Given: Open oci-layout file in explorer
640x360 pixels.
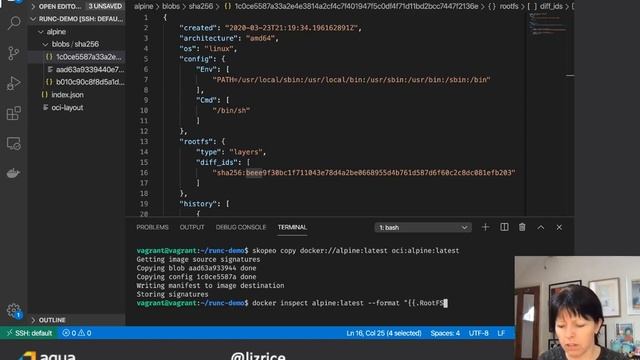Looking at the screenshot, I should pyautogui.click(x=67, y=108).
